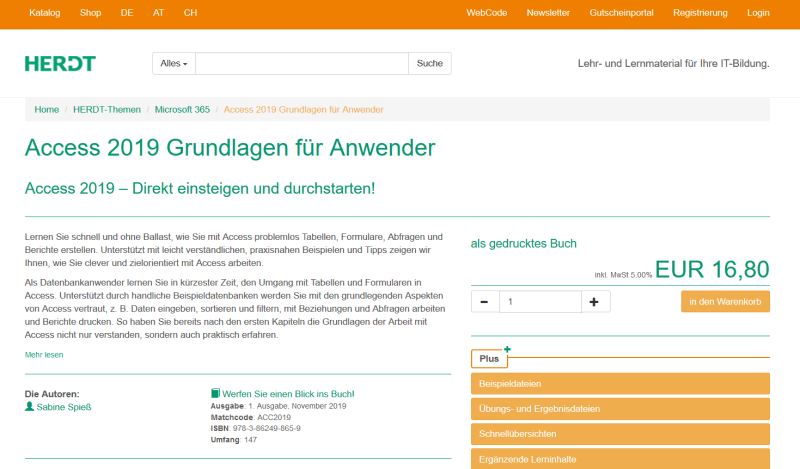Expand Übungs- und Ergebnisdateien section

click(620, 408)
